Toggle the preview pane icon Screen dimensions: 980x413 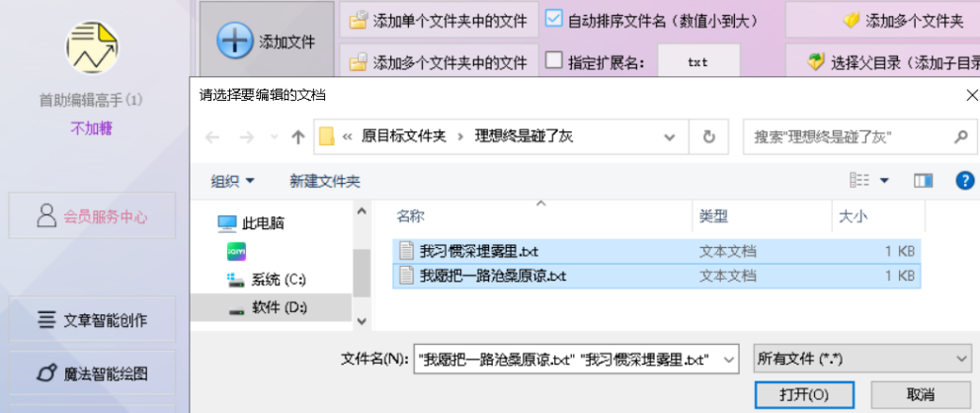pos(923,181)
